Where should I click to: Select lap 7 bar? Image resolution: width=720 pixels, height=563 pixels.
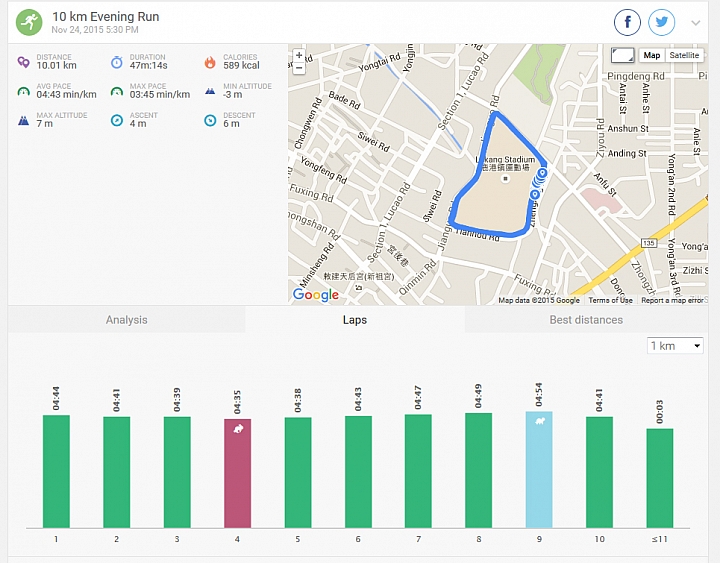click(x=418, y=471)
